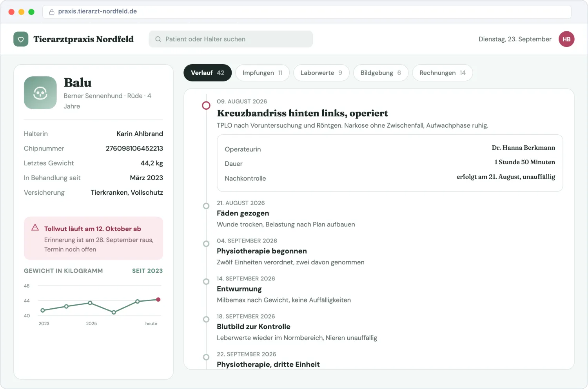Click the search magnifier icon
The width and height of the screenshot is (588, 389).
click(x=158, y=39)
